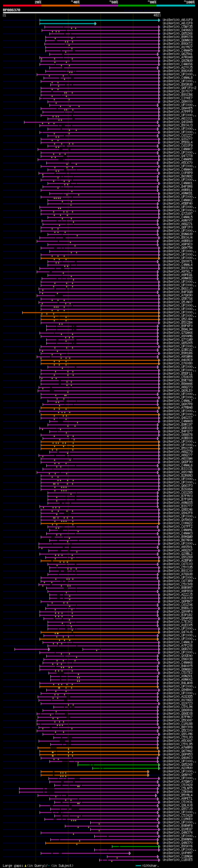Click the UniRef100_C4NAK8 label

(177, 421)
